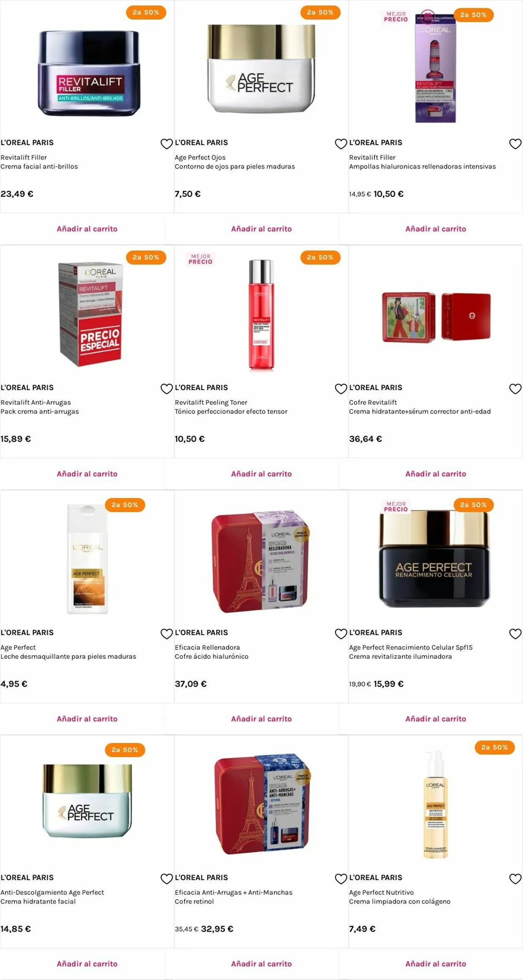The height and width of the screenshot is (980, 523).
Task: Open the Revitalift Peeling Toner bottle image
Action: pos(261,315)
